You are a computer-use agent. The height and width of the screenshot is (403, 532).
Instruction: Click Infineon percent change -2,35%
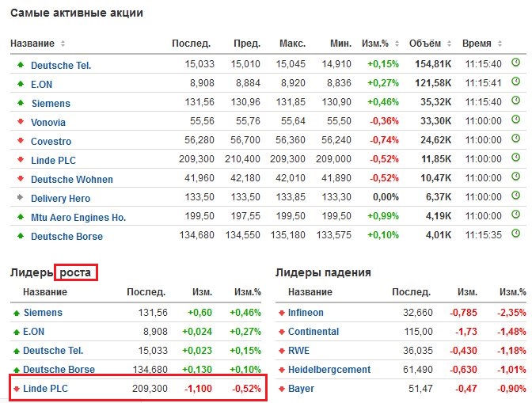[511, 313]
